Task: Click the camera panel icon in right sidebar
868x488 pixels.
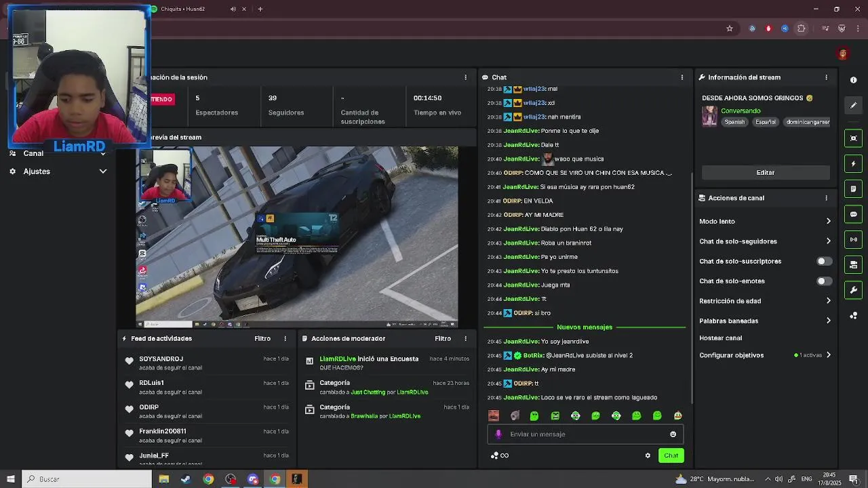Action: [853, 264]
